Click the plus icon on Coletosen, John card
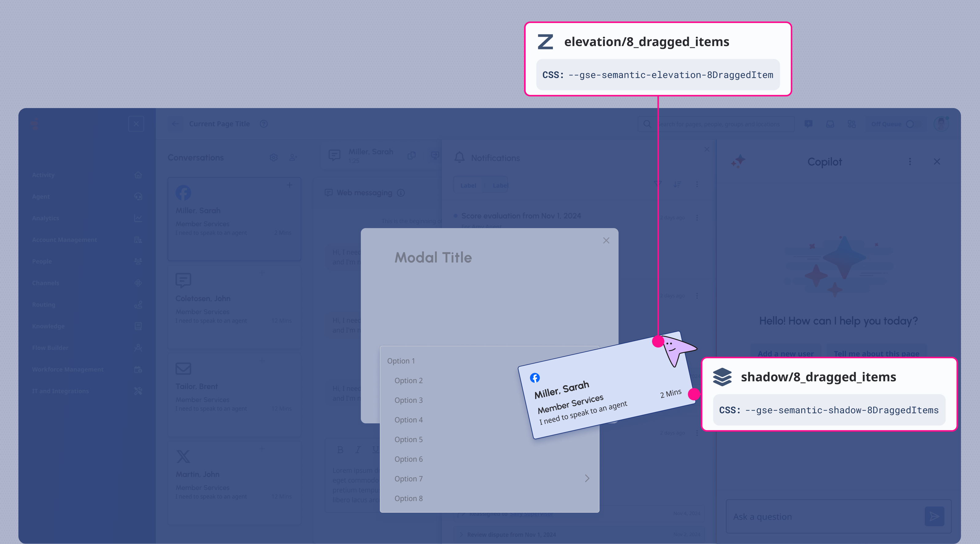The image size is (980, 544). pos(262,273)
